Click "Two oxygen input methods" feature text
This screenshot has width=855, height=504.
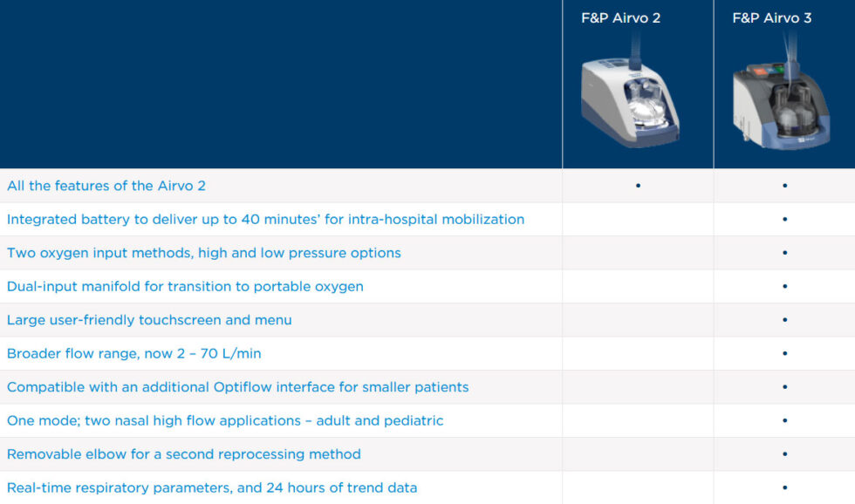tap(203, 253)
